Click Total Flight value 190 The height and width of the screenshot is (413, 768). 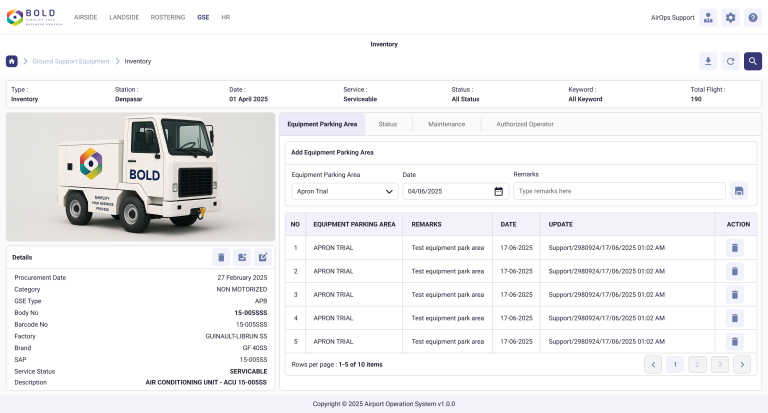point(696,99)
